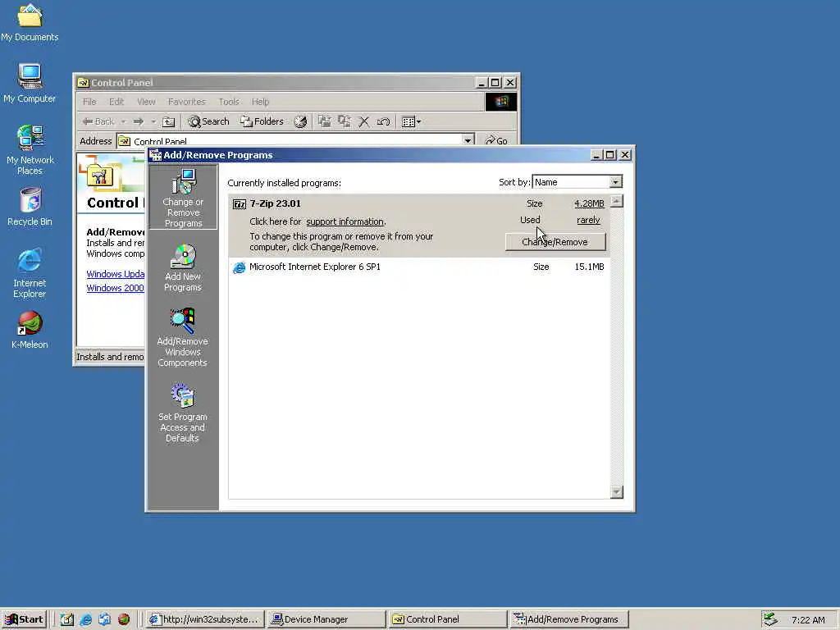Expand the Address bar dropdown arrow

(468, 140)
